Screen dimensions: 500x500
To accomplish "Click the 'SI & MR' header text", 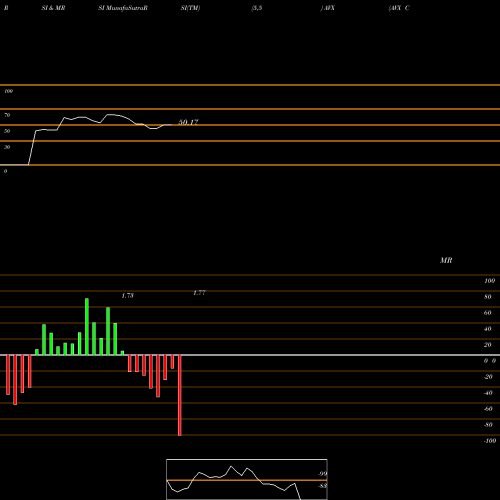I will pos(53,8).
